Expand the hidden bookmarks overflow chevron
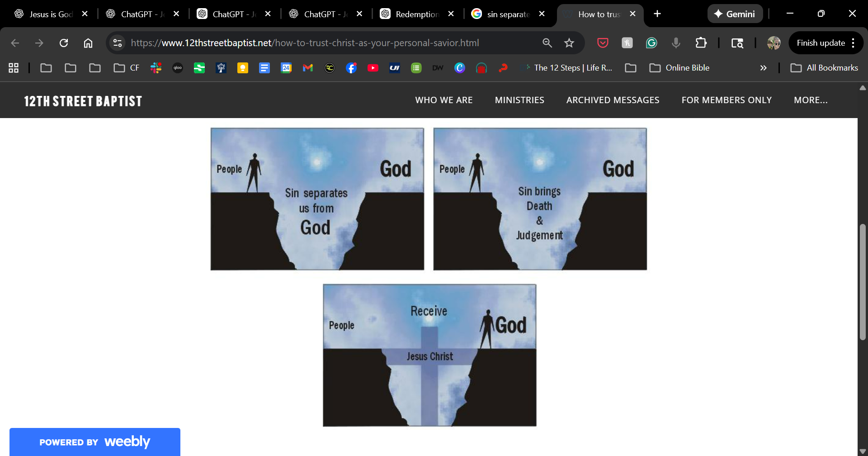 point(763,68)
